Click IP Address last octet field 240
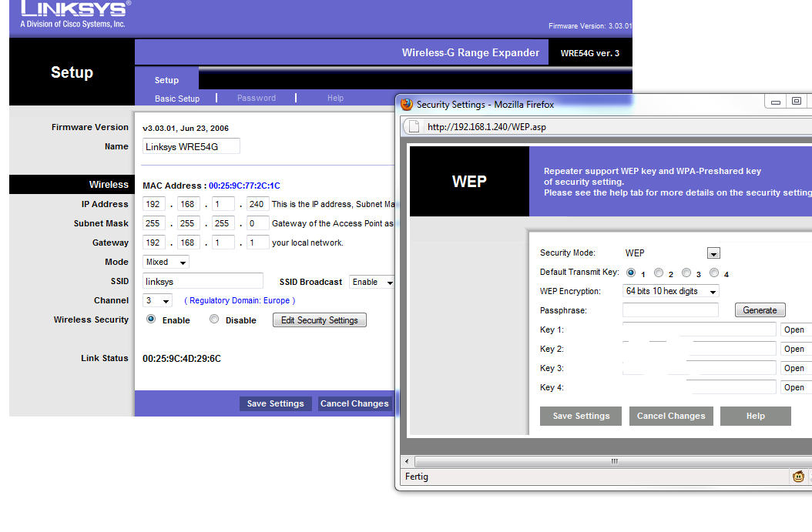This screenshot has width=812, height=532. pyautogui.click(x=258, y=205)
